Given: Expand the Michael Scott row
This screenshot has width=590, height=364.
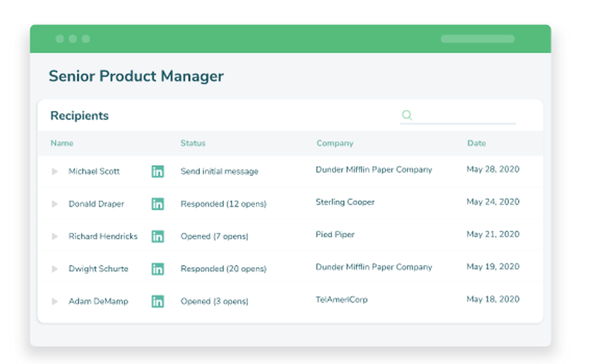Looking at the screenshot, I should coord(55,171).
